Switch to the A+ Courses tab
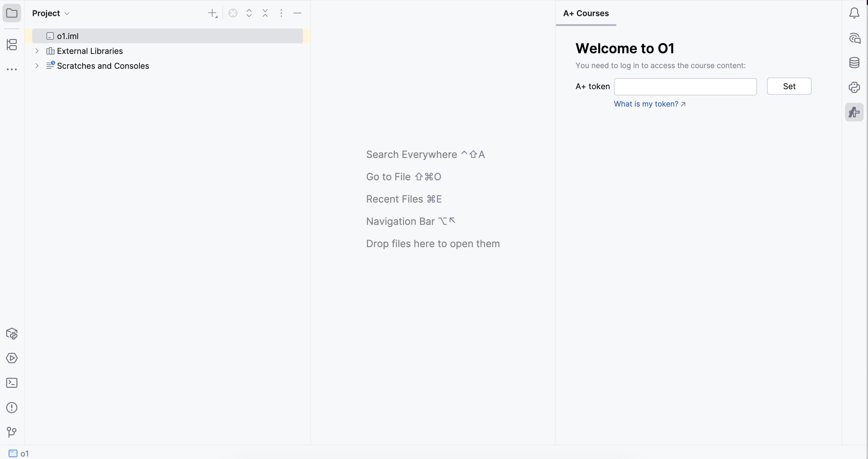This screenshot has height=459, width=868. (x=585, y=13)
